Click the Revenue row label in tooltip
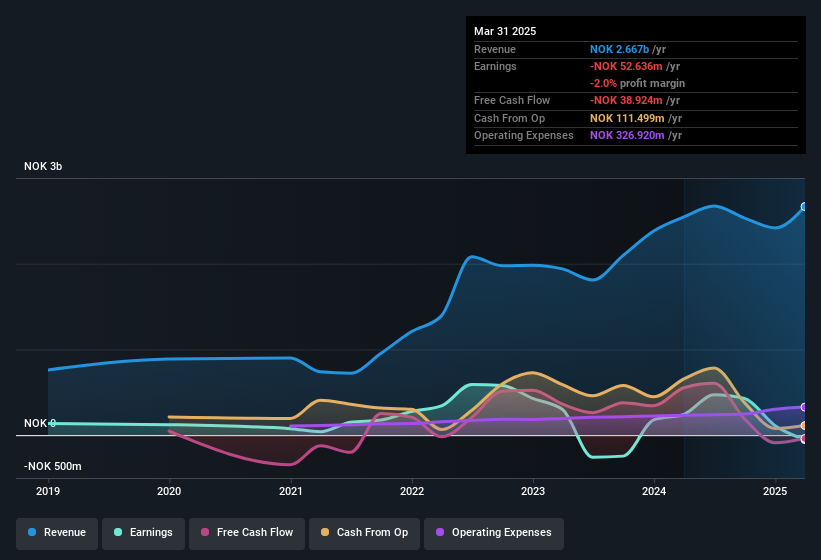Screen dimensions: 821x560 [495, 49]
